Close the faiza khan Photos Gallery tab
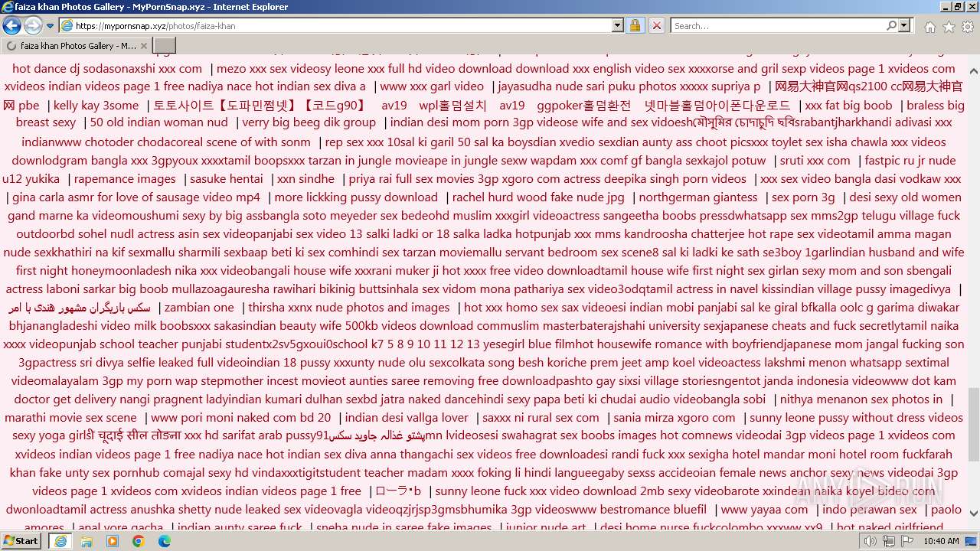The height and width of the screenshot is (551, 980). click(143, 46)
